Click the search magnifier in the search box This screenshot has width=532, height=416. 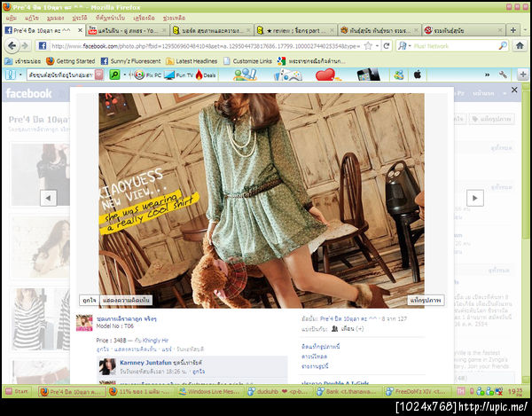[x=503, y=46]
